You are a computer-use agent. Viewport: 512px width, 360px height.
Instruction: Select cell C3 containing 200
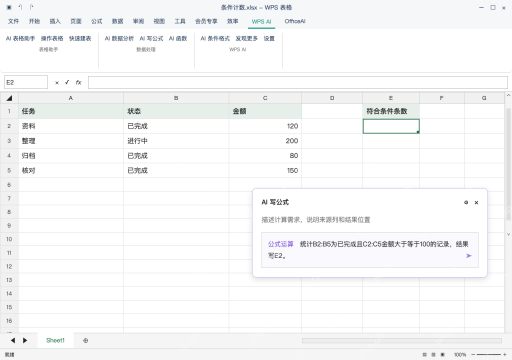pos(265,141)
